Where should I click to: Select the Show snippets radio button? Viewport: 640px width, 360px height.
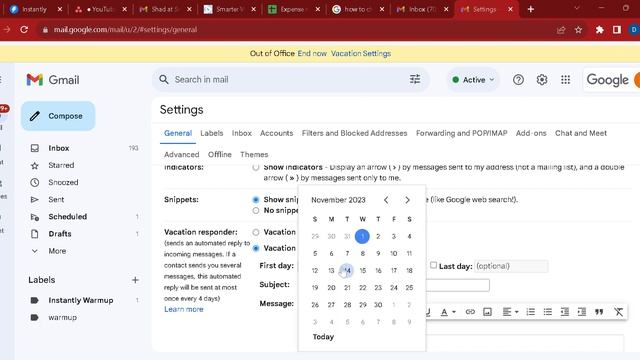tap(256, 200)
